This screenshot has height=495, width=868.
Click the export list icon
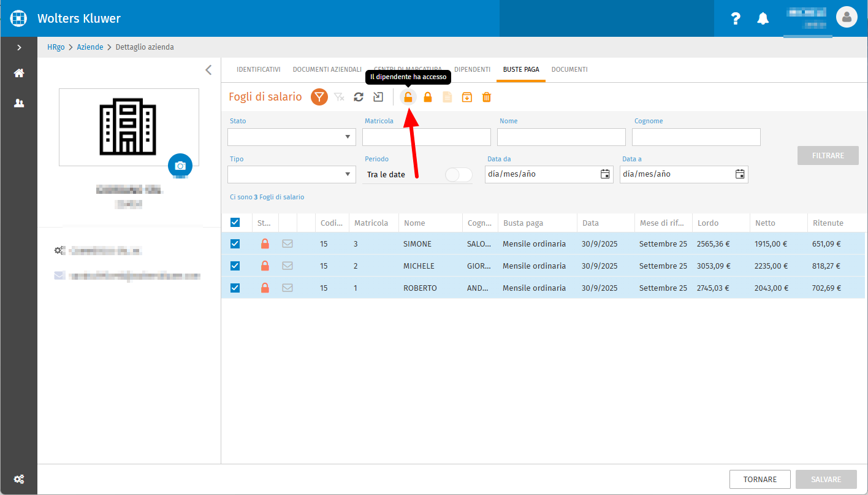pyautogui.click(x=378, y=97)
